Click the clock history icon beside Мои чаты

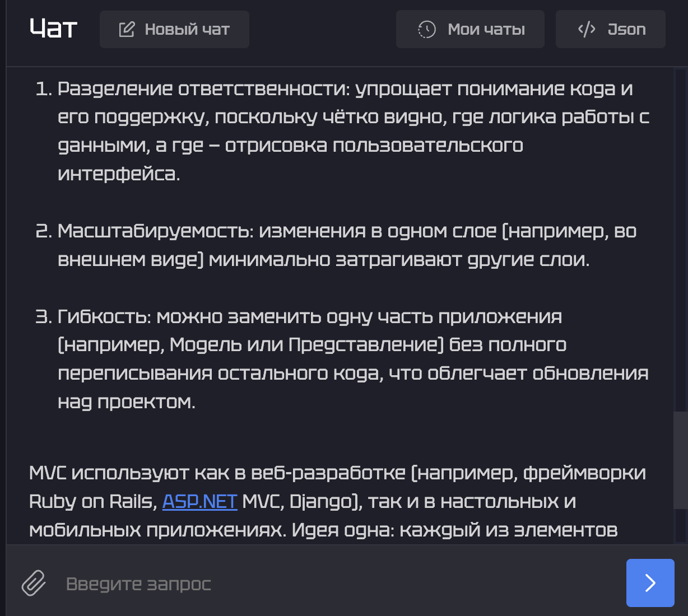[427, 29]
